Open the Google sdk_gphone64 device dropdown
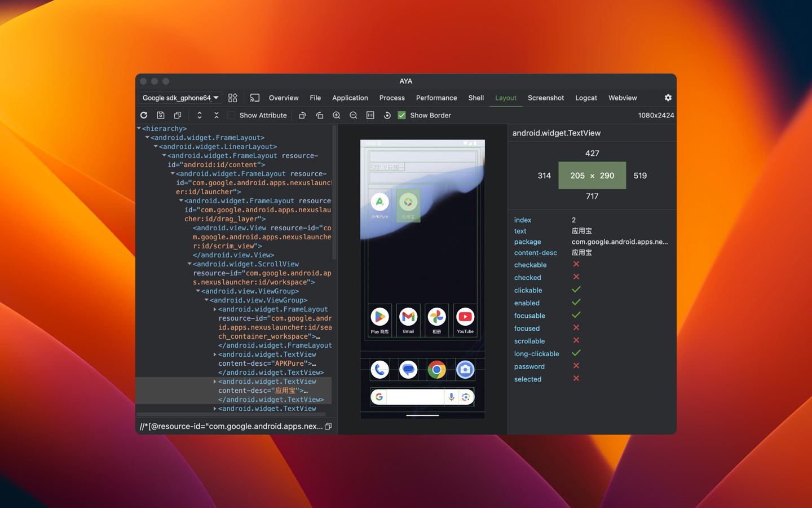Image resolution: width=812 pixels, height=508 pixels. coord(180,98)
